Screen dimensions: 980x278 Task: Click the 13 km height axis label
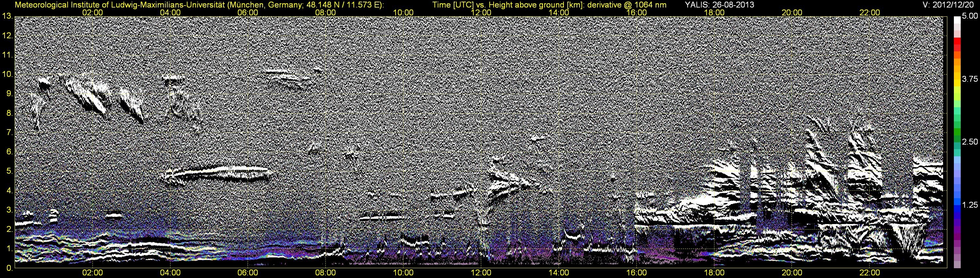click(x=7, y=16)
